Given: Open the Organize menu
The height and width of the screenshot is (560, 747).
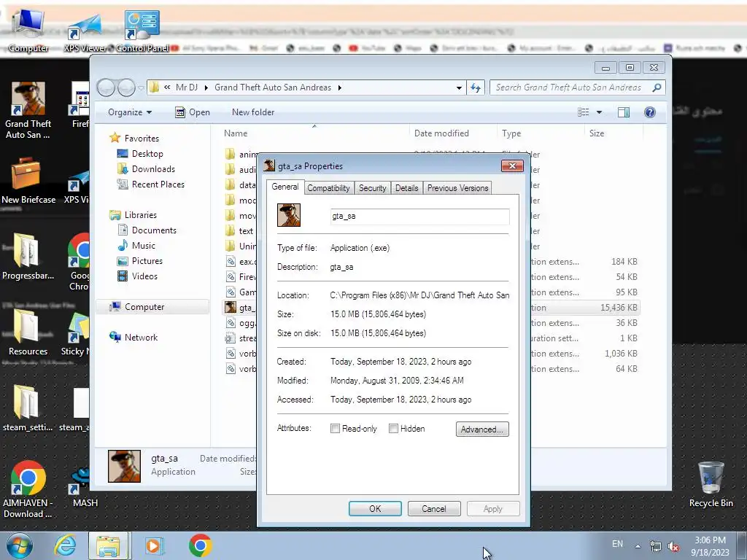Looking at the screenshot, I should pos(130,112).
